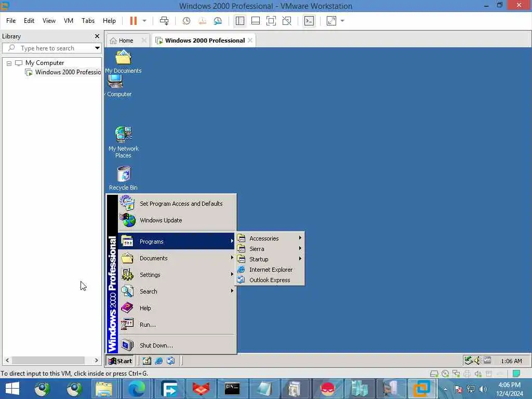
Task: Expand the Sierra program group
Action: [270, 249]
